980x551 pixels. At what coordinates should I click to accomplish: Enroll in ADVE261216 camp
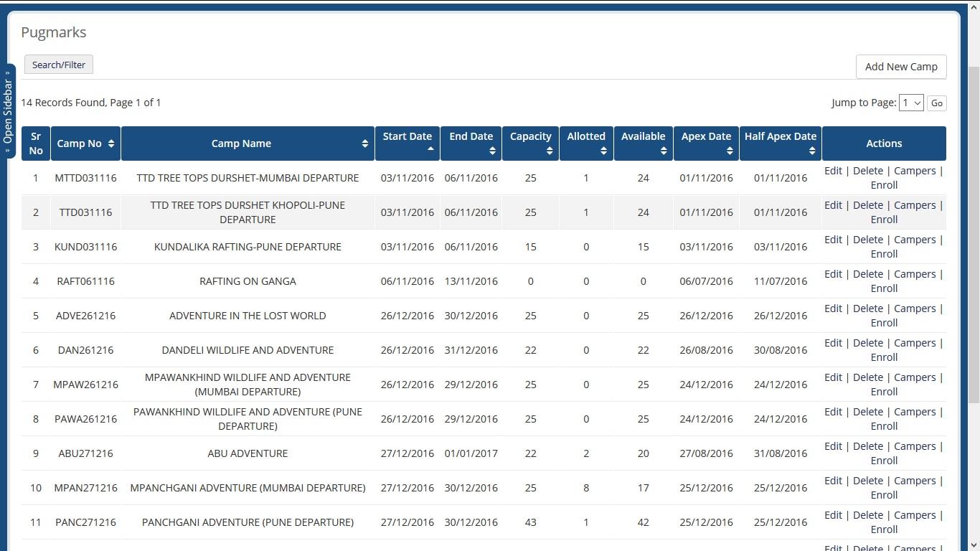884,323
